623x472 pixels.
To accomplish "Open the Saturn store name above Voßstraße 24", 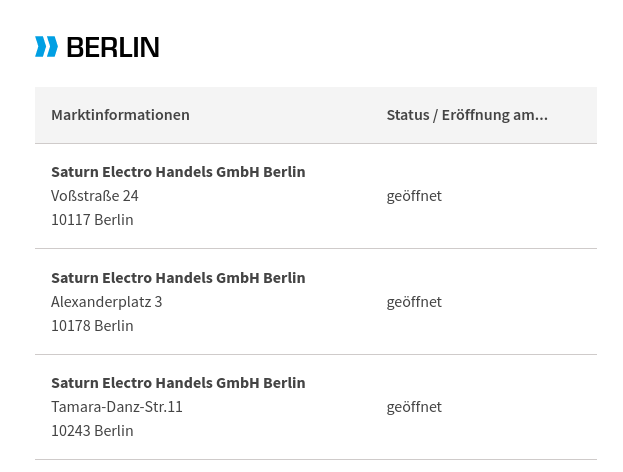I will pyautogui.click(x=178, y=172).
